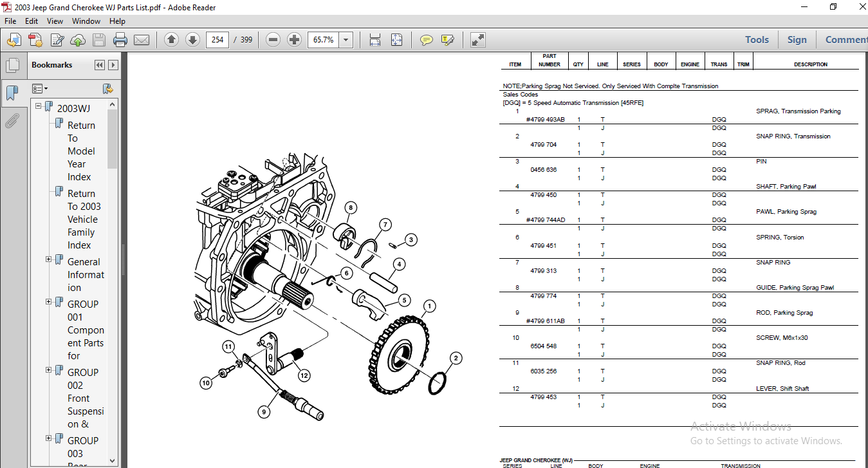Viewport: 868px width, 468px height.
Task: Go to next page with down arrow
Action: (x=192, y=40)
